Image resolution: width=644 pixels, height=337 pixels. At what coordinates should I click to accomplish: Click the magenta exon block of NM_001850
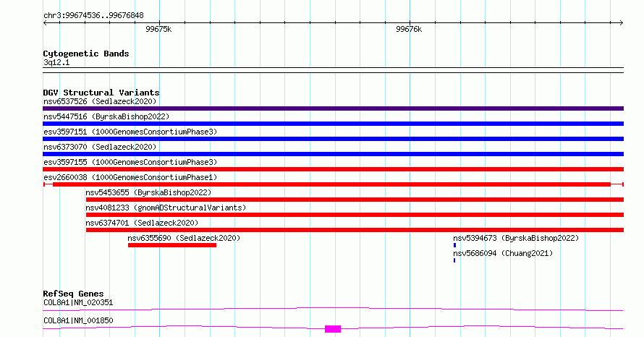tap(333, 329)
